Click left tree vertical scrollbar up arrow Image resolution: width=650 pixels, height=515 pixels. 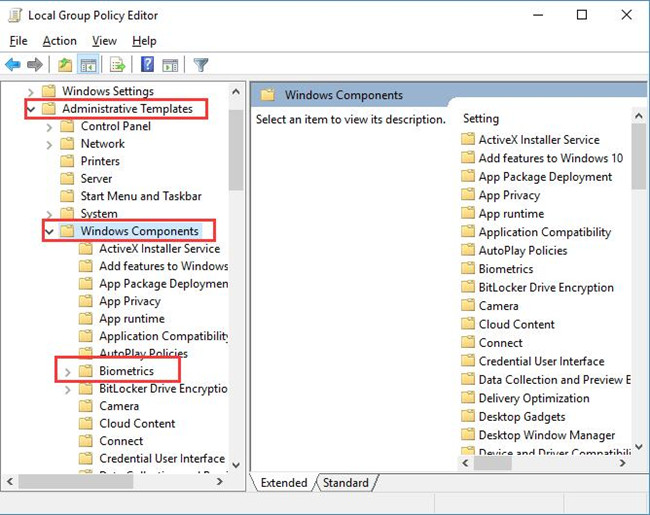pyautogui.click(x=236, y=92)
